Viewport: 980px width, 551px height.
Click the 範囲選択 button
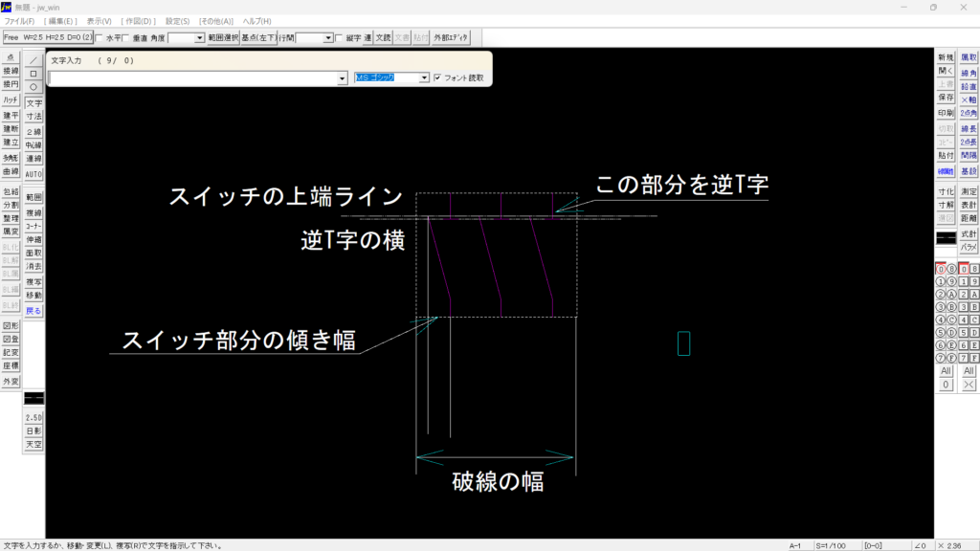(223, 38)
